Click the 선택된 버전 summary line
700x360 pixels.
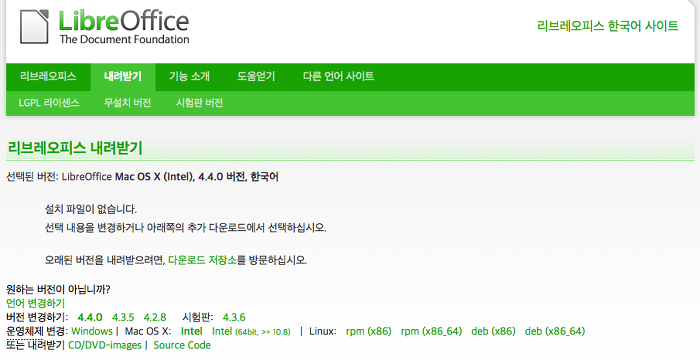pyautogui.click(x=142, y=177)
